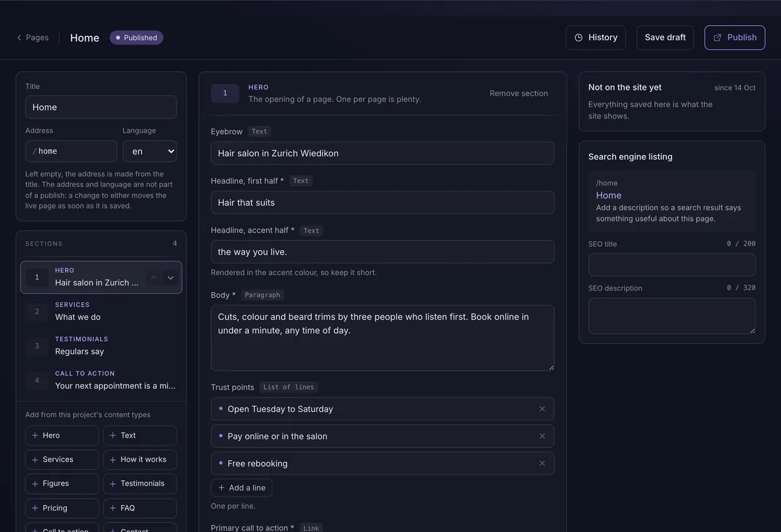The image size is (781, 532).
Task: Move Hero section down with chevron icon
Action: coord(170,278)
